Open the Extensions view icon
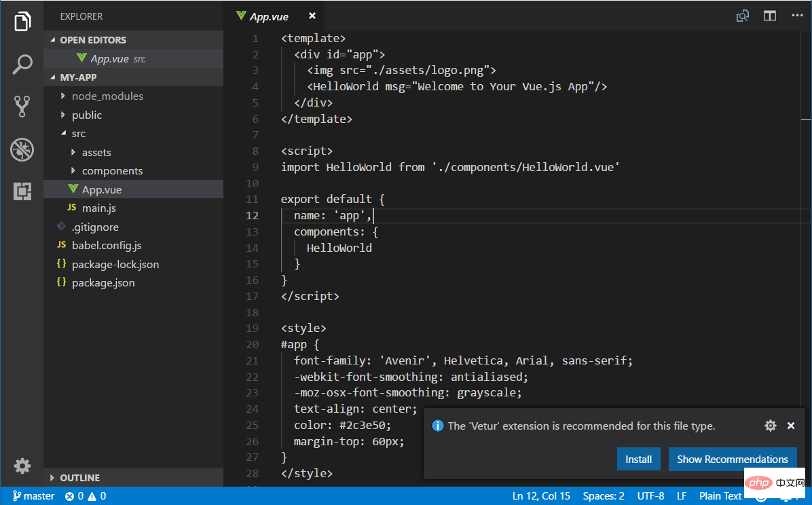 pyautogui.click(x=22, y=191)
